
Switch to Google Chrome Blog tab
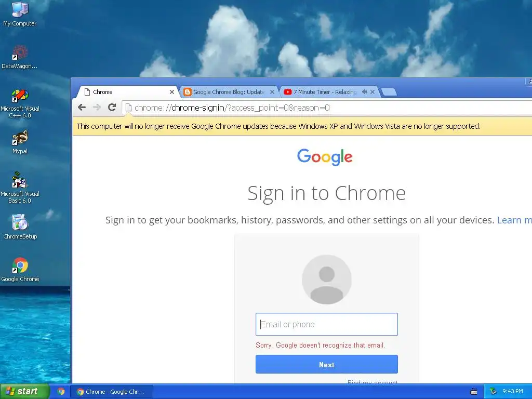point(229,92)
